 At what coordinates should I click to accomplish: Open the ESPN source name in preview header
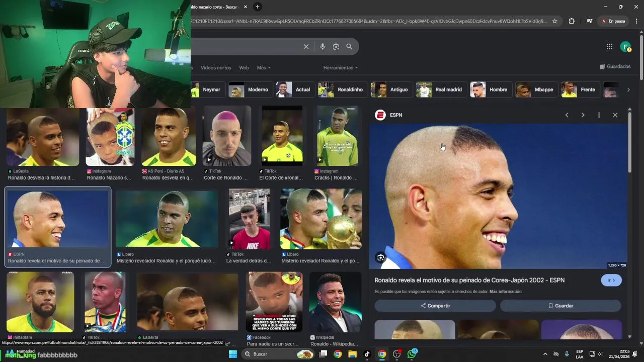396,115
